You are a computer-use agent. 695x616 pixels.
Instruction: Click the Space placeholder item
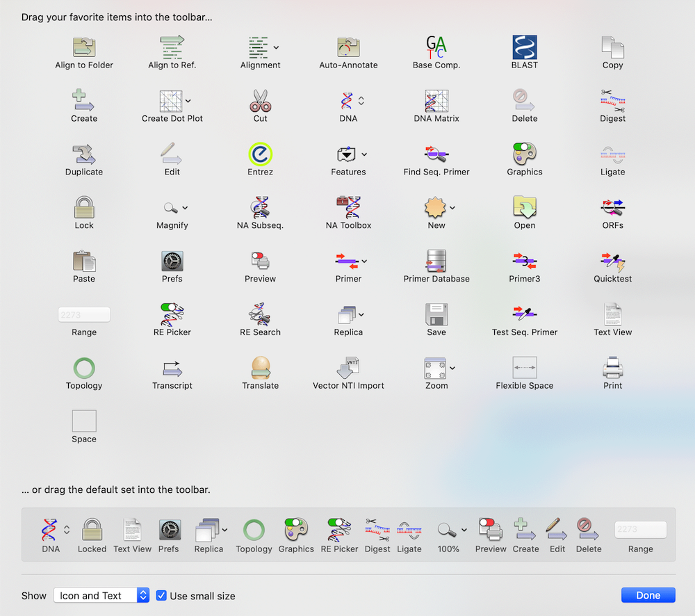click(84, 421)
